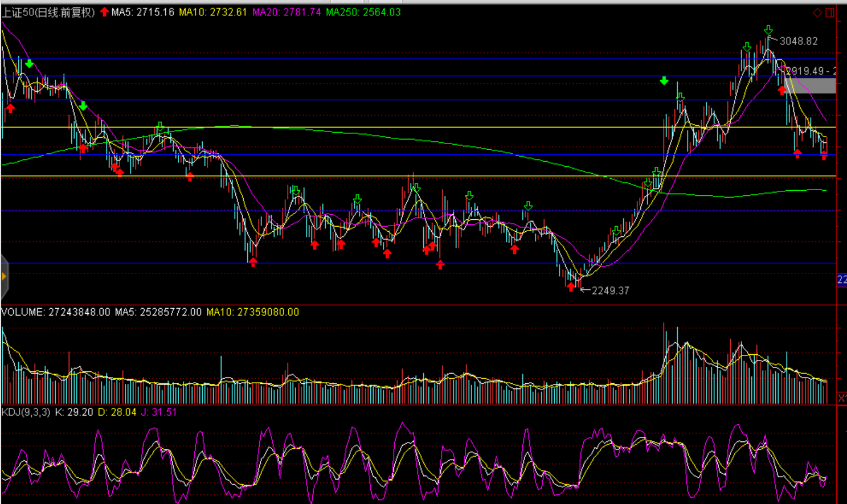Image resolution: width=847 pixels, height=504 pixels.
Task: Click the red buy arrow at 2249.37 low
Action: pyautogui.click(x=571, y=287)
